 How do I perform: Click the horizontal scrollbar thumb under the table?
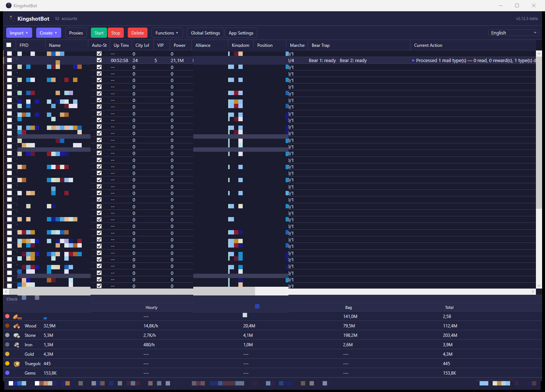132,291
